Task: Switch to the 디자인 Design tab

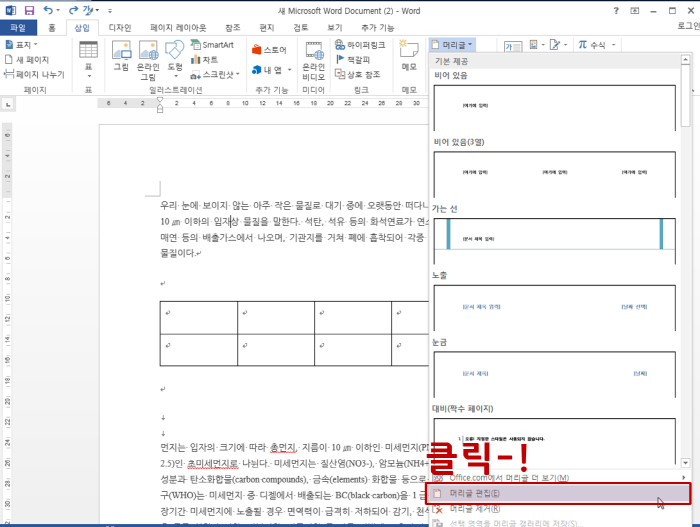Action: click(x=120, y=28)
